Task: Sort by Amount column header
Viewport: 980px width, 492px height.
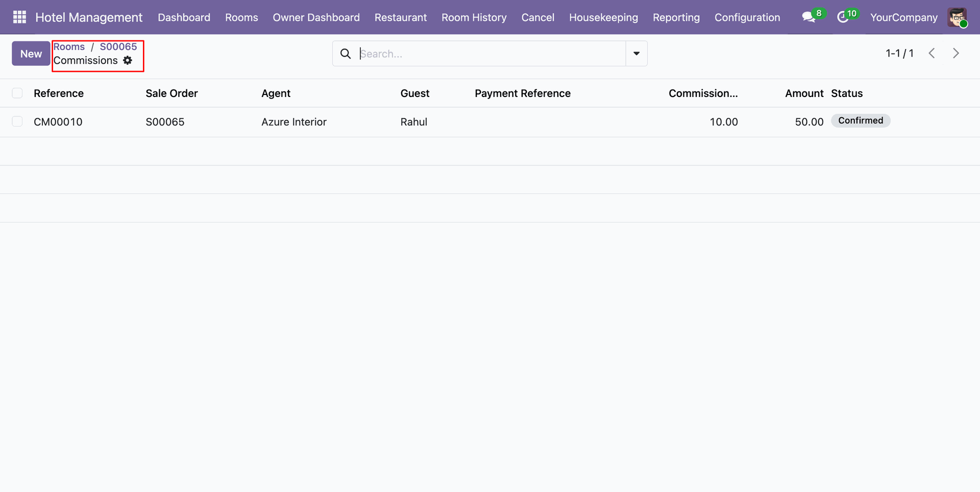Action: point(804,93)
